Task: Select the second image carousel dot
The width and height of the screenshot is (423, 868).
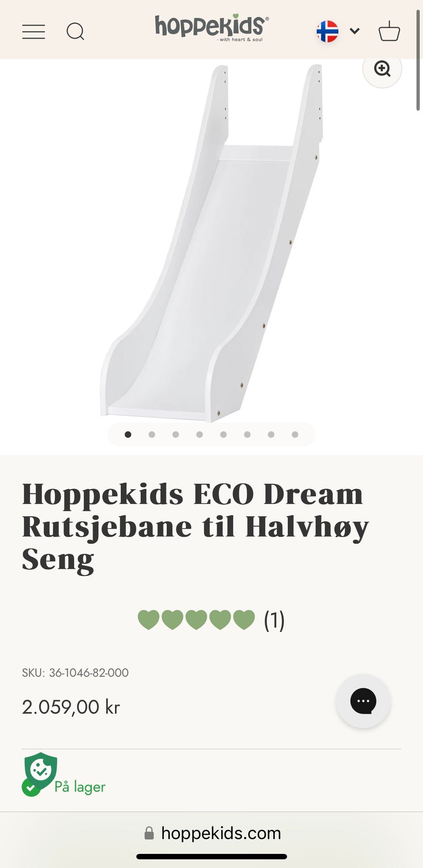Action: tap(152, 434)
